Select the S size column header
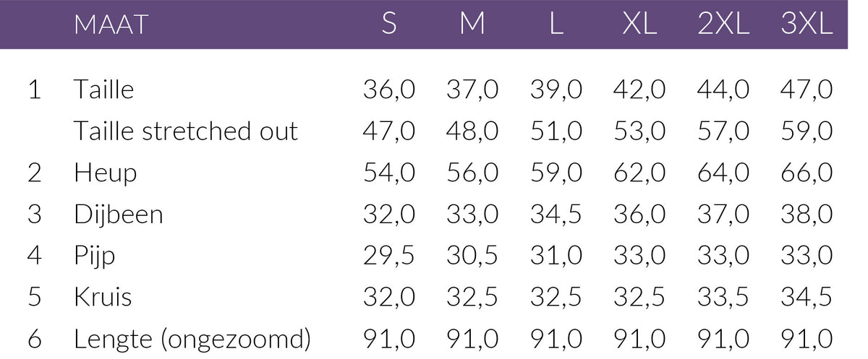 [389, 25]
